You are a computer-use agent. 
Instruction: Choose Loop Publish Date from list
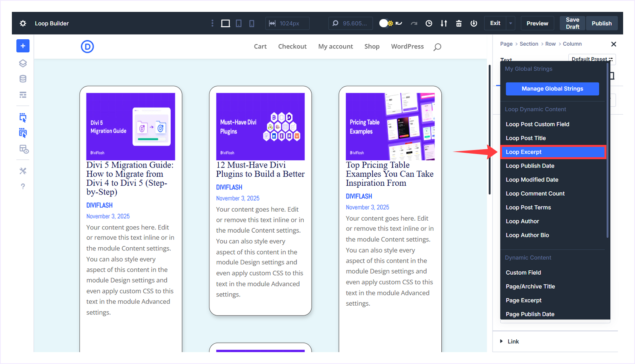(x=530, y=166)
